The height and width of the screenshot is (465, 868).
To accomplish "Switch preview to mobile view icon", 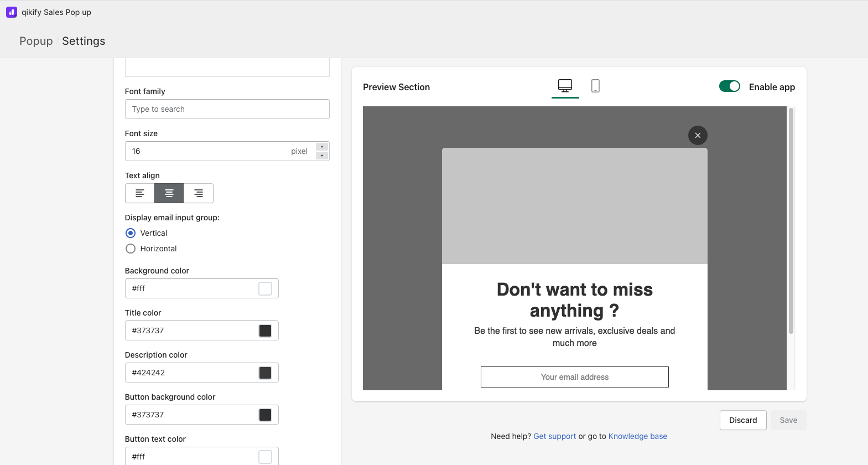I will point(595,86).
